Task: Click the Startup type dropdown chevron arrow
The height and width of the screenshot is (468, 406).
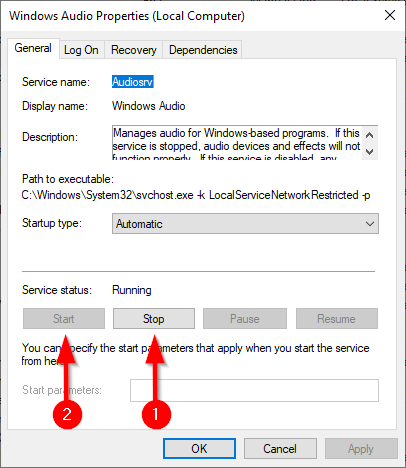Action: coord(370,224)
